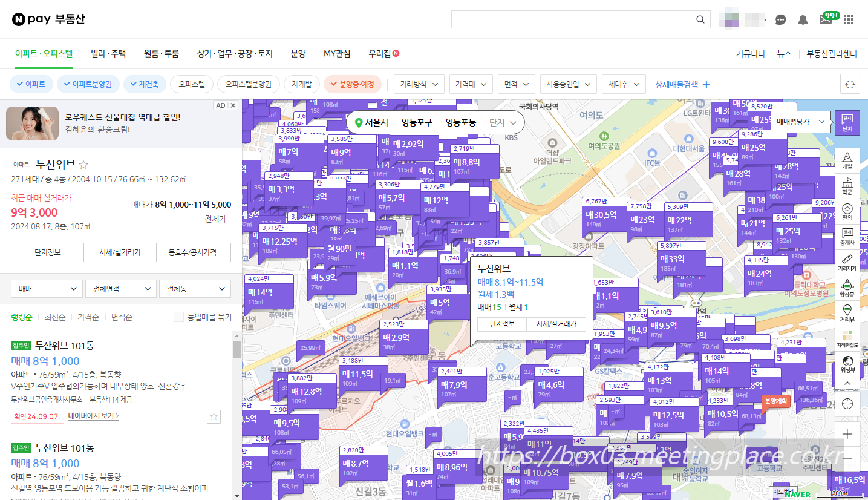Screen dimensions: 868x500
Task: Open the 커뮤니티 link
Action: pos(751,53)
